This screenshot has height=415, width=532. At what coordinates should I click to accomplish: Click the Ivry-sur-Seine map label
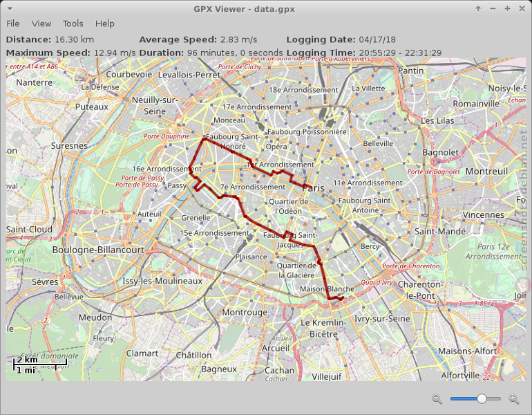coord(382,319)
